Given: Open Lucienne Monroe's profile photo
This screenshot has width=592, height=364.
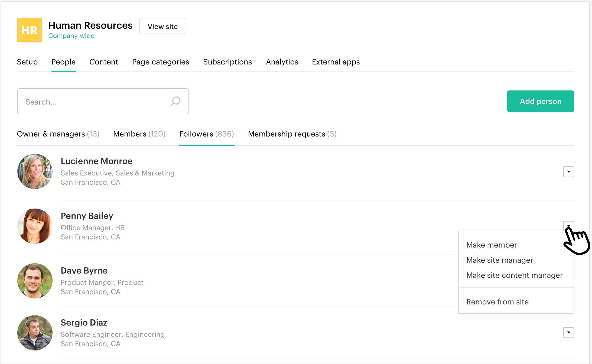Looking at the screenshot, I should point(35,171).
